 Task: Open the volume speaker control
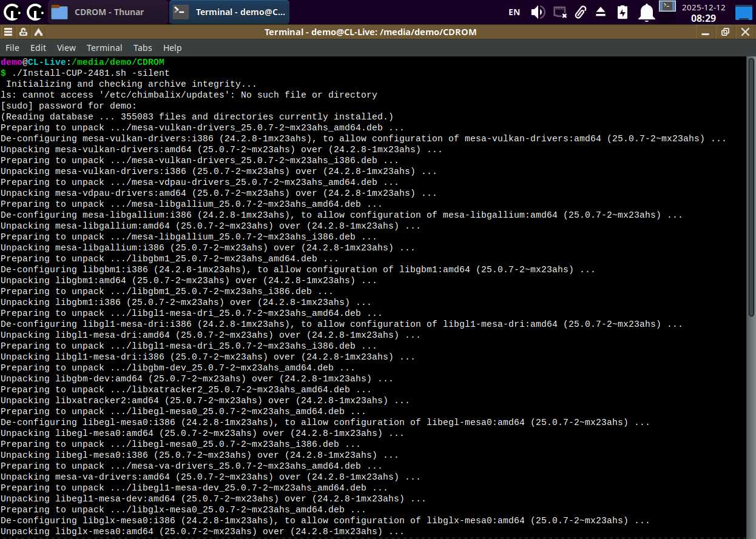tap(538, 12)
